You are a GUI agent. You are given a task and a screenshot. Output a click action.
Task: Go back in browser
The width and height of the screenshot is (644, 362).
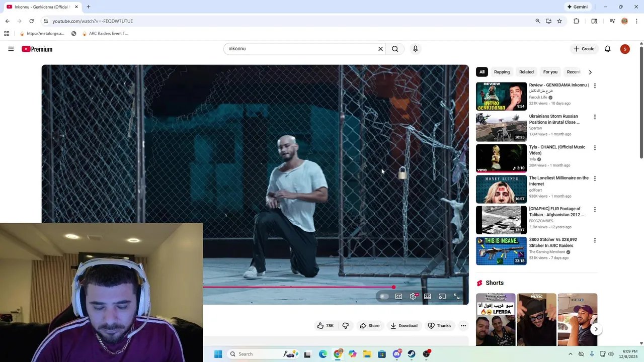tap(7, 21)
